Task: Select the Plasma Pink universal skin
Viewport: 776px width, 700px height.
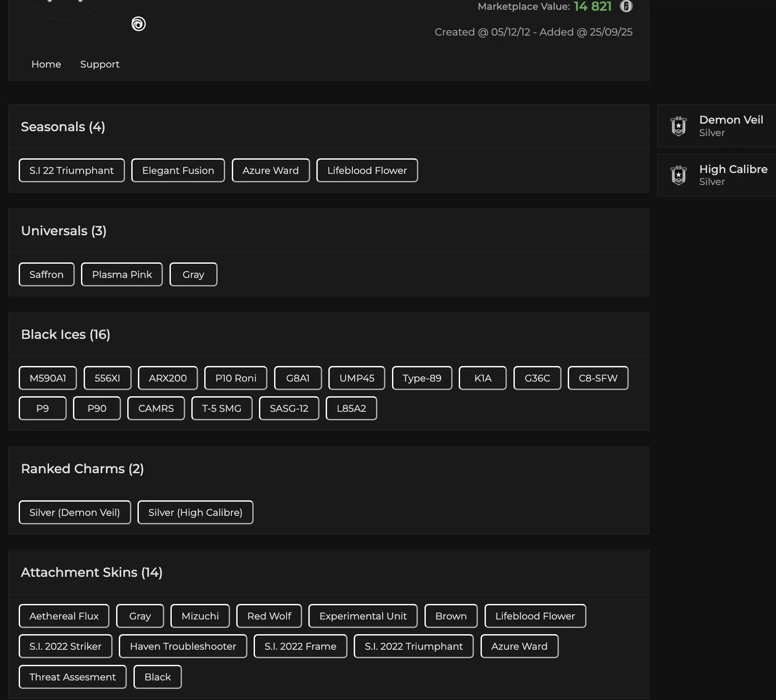Action: pyautogui.click(x=122, y=275)
